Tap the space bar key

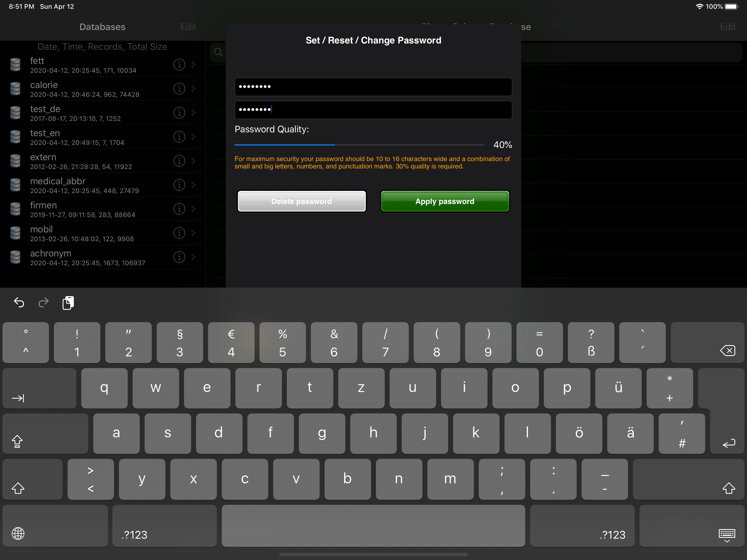[373, 526]
